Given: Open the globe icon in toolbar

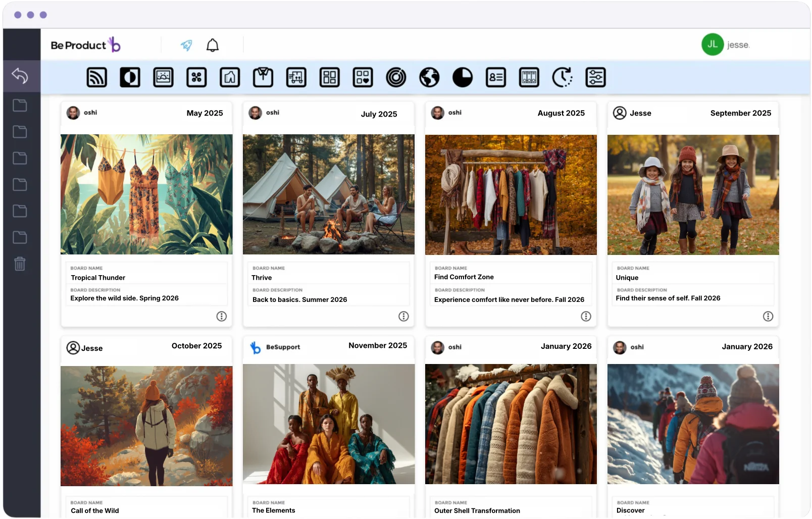Looking at the screenshot, I should click(x=429, y=77).
